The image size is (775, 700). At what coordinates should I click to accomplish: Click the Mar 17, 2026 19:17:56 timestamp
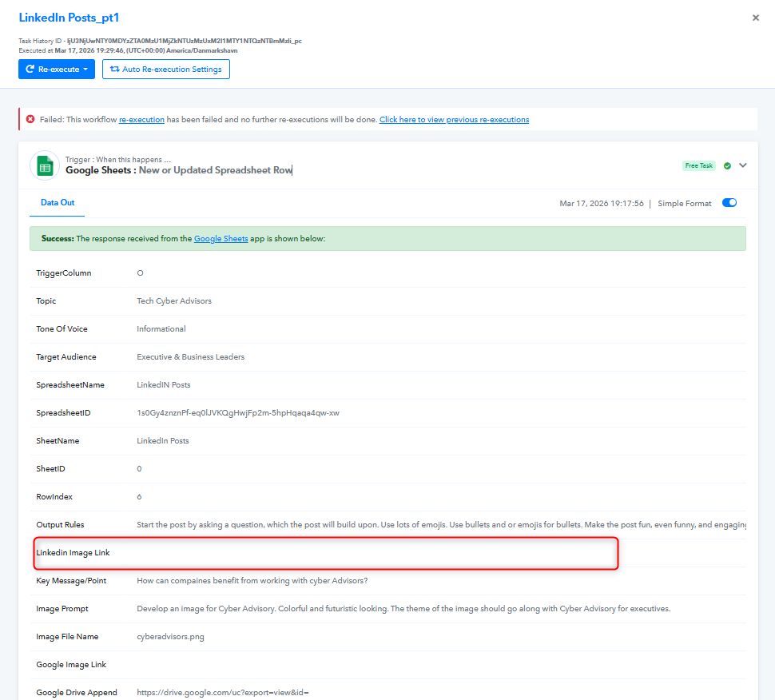click(x=602, y=204)
